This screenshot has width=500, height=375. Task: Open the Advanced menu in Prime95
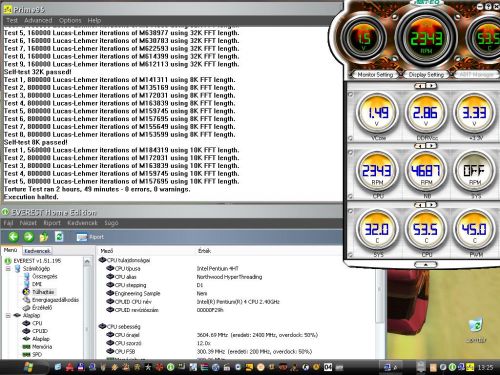point(38,20)
